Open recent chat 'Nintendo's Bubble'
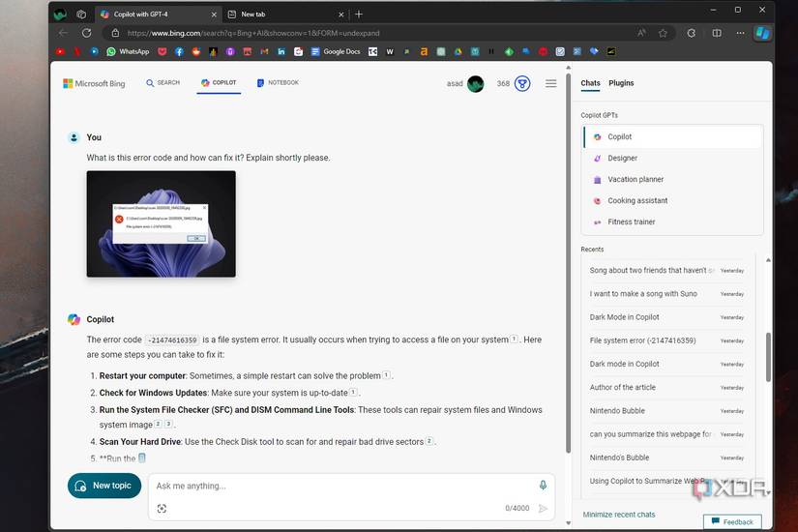 coord(666,458)
